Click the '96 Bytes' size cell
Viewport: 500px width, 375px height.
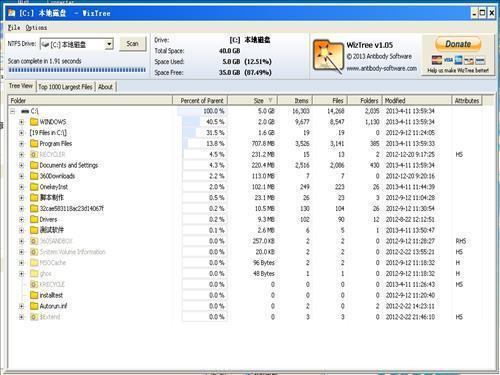[264, 263]
